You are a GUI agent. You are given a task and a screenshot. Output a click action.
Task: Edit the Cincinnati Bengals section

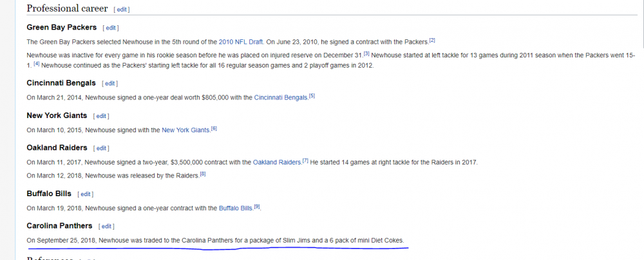coord(109,83)
